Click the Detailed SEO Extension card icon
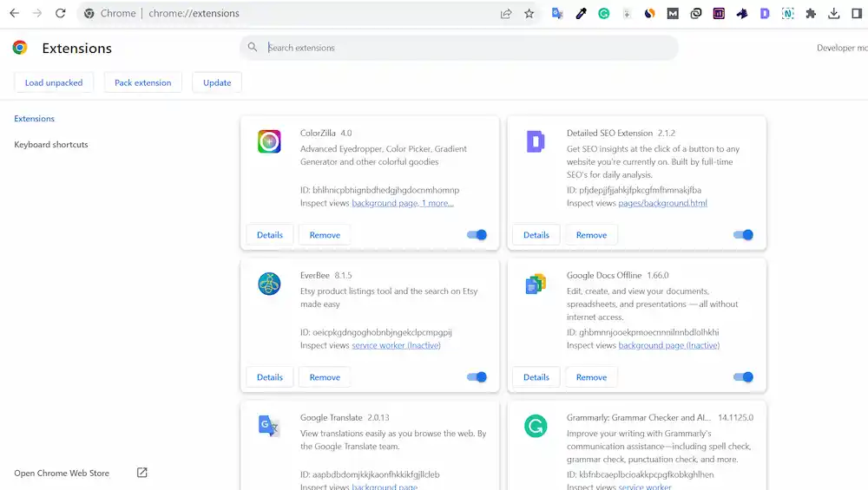This screenshot has width=868, height=490. [x=536, y=141]
